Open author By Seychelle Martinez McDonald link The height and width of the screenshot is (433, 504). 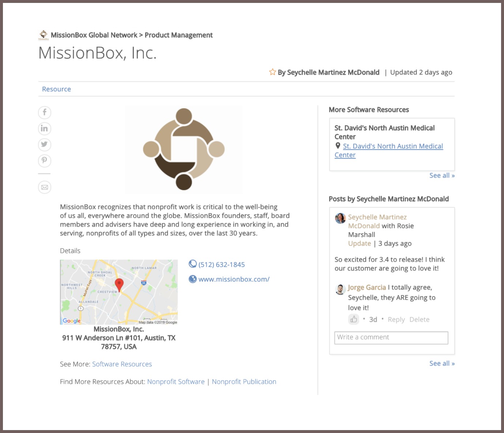click(328, 72)
